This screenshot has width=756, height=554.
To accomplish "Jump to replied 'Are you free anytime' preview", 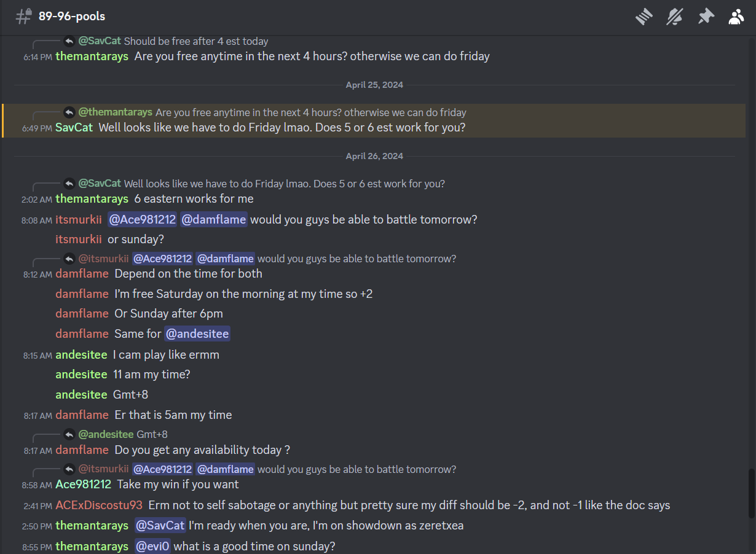I will point(311,112).
